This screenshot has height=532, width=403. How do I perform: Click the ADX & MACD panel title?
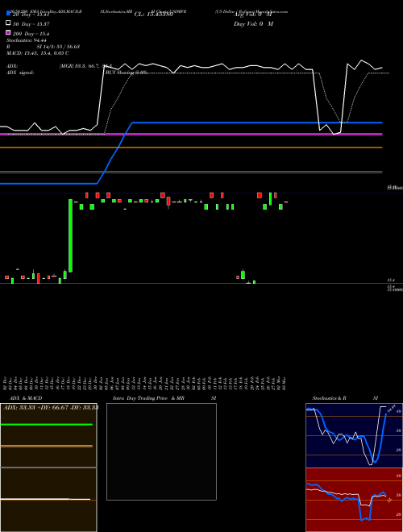(26, 398)
